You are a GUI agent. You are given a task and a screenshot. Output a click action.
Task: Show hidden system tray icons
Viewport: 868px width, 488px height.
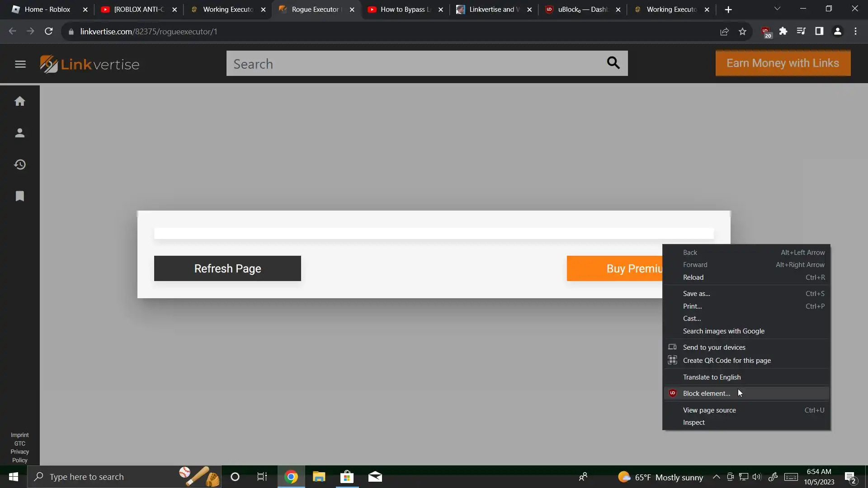tap(716, 477)
